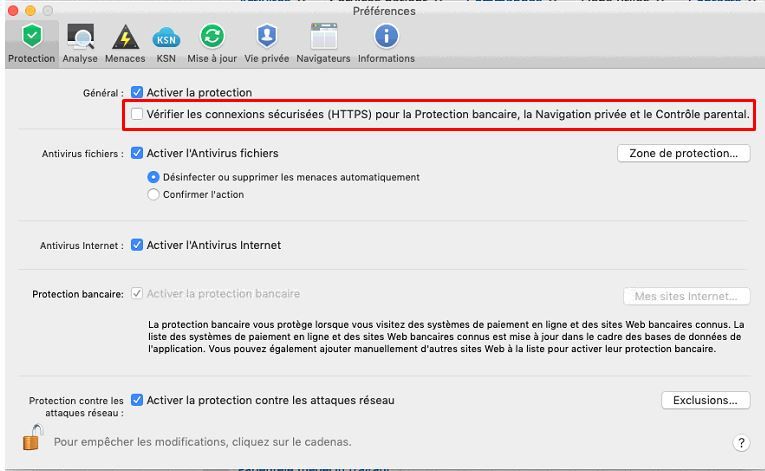Open the Zone de protection dialog
Image resolution: width=765 pixels, height=471 pixels.
click(684, 153)
